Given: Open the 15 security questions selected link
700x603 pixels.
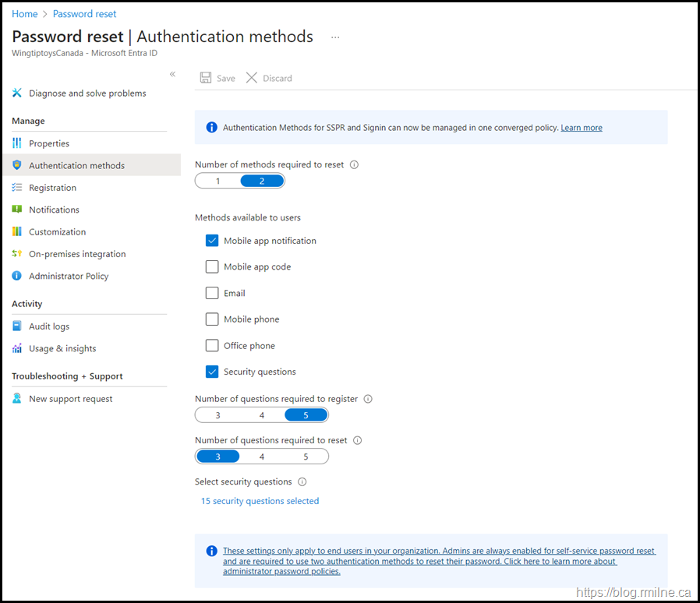Looking at the screenshot, I should (260, 501).
